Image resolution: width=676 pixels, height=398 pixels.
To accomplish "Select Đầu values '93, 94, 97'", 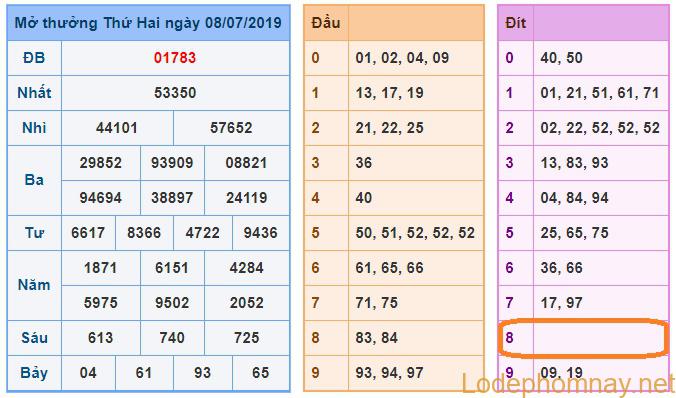I will click(x=390, y=373).
